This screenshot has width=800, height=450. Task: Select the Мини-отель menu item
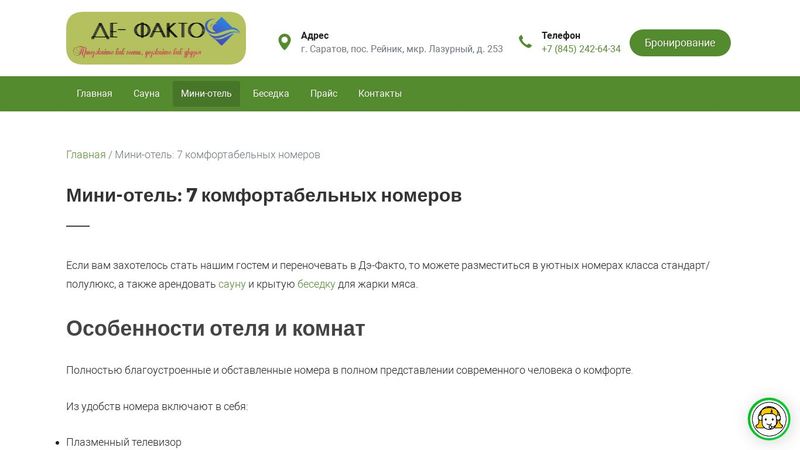(206, 94)
